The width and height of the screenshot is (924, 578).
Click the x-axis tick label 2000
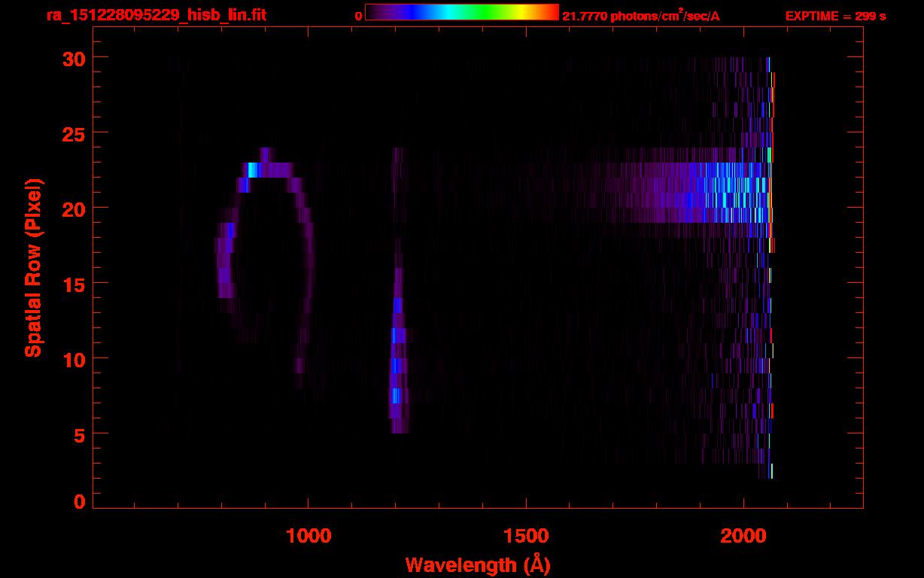tap(743, 535)
